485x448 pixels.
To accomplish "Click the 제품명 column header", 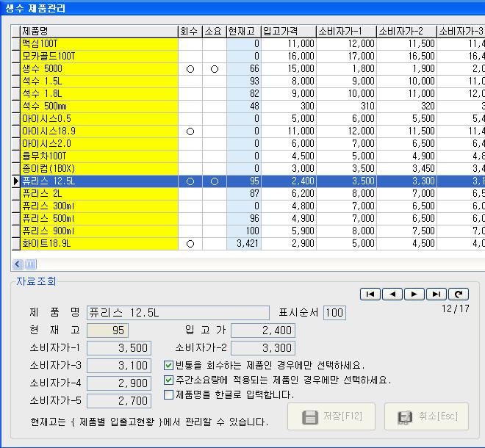I will [x=99, y=32].
